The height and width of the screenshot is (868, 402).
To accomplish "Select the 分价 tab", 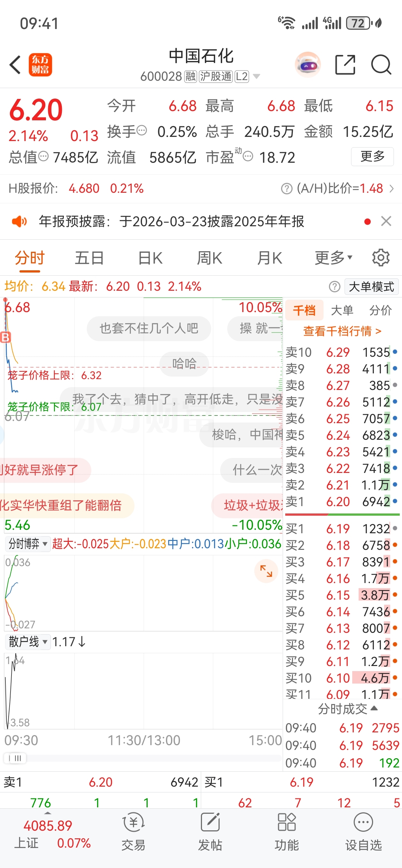I will [380, 310].
